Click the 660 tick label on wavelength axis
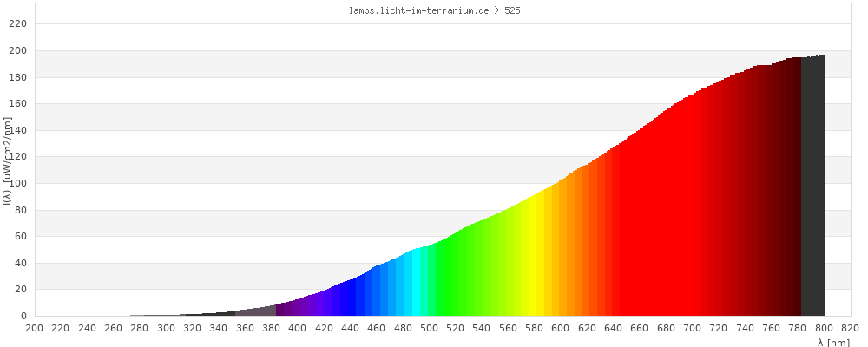This screenshot has width=868, height=347. click(x=640, y=329)
